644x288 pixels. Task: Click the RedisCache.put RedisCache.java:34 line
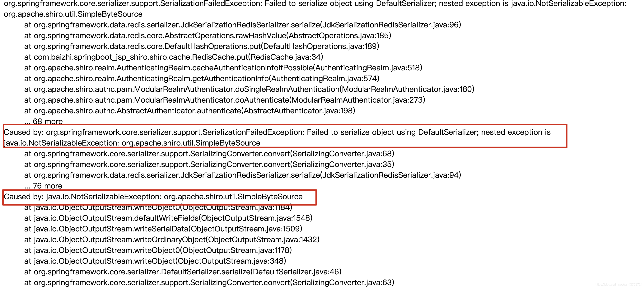tap(174, 57)
